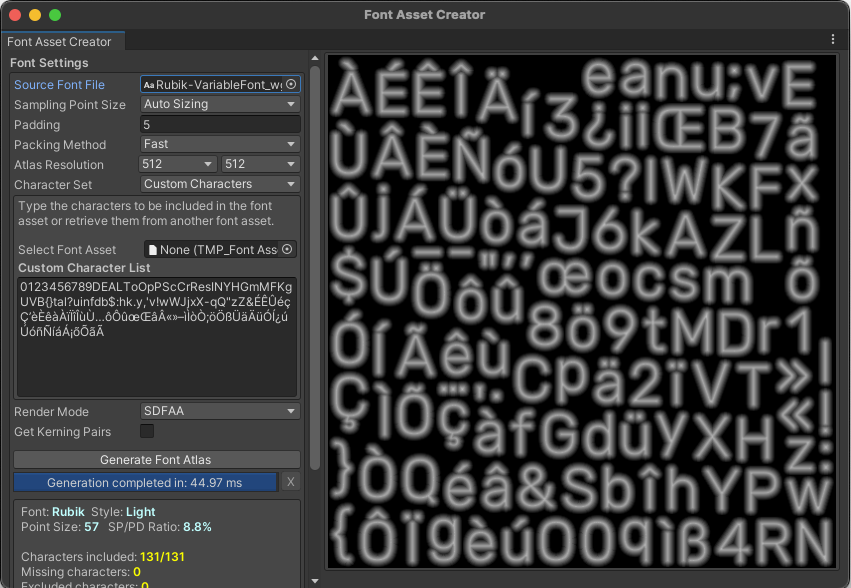Open the Character Set dropdown
Screen dimensions: 851x588
pyautogui.click(x=220, y=184)
